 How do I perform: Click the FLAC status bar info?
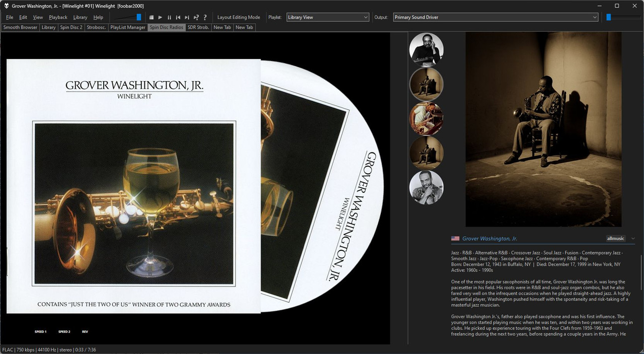tap(49, 349)
